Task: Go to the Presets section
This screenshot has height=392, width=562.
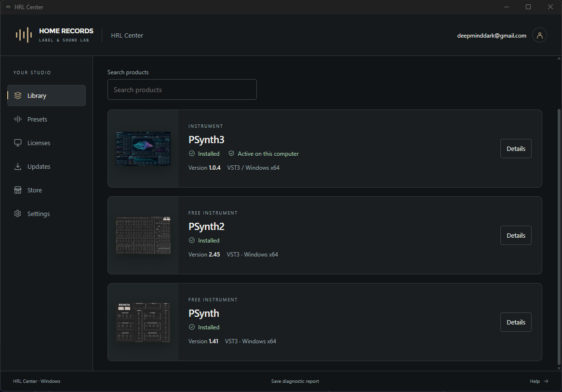Action: [47, 119]
